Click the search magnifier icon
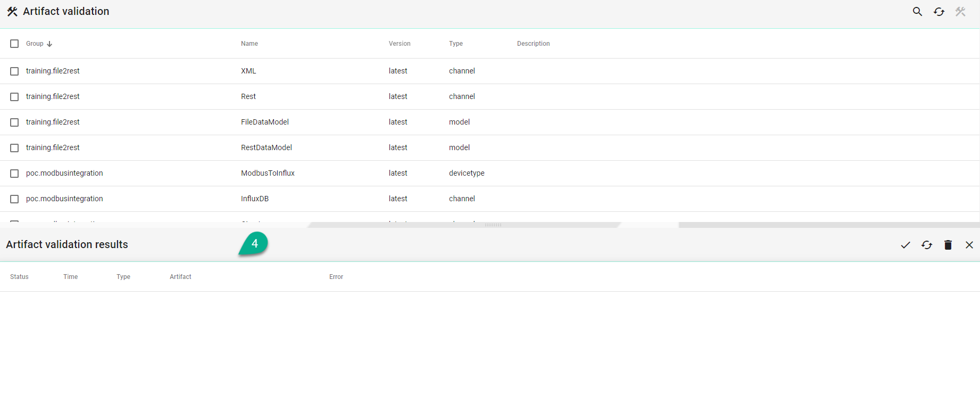 [917, 11]
